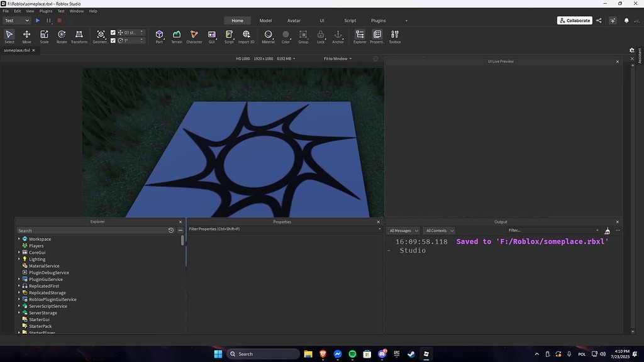This screenshot has width=644, height=362.
Task: Open the Explorer more options button
Action: pyautogui.click(x=180, y=231)
